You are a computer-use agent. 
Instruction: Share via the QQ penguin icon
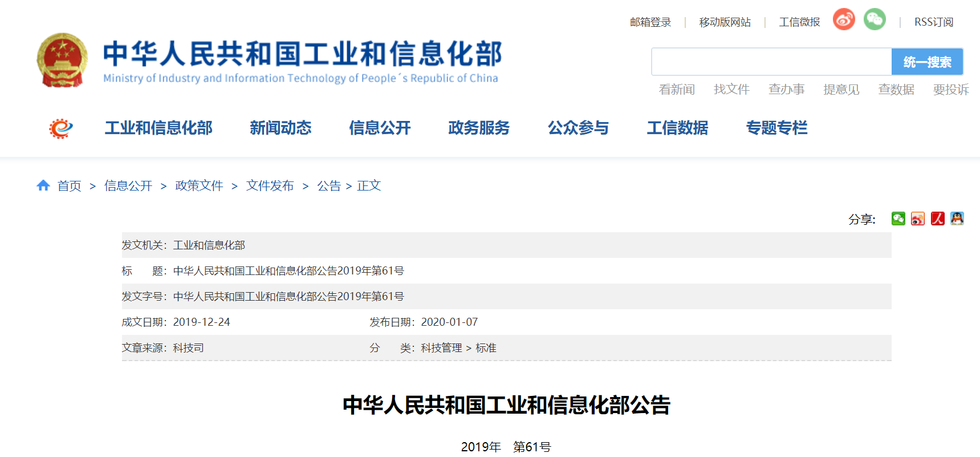(x=957, y=219)
